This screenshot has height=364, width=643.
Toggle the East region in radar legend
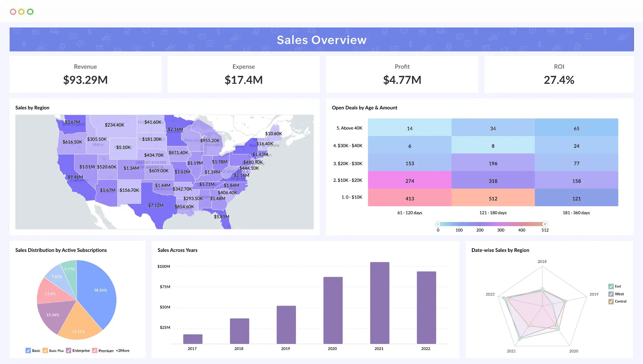(x=610, y=286)
